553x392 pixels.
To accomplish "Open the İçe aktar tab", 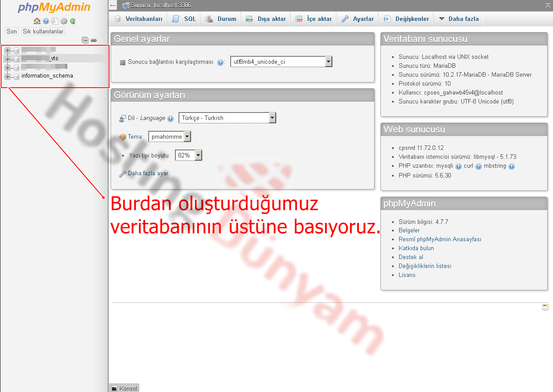I will click(x=314, y=19).
